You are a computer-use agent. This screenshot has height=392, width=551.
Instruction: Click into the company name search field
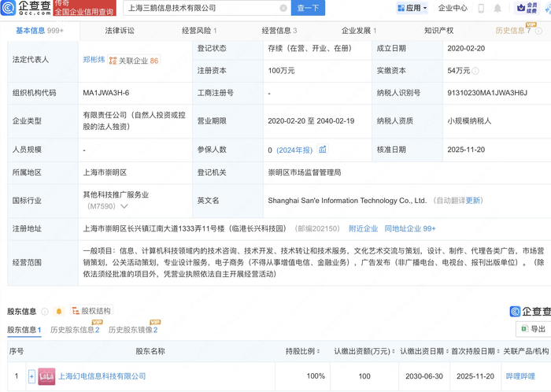pyautogui.click(x=201, y=8)
